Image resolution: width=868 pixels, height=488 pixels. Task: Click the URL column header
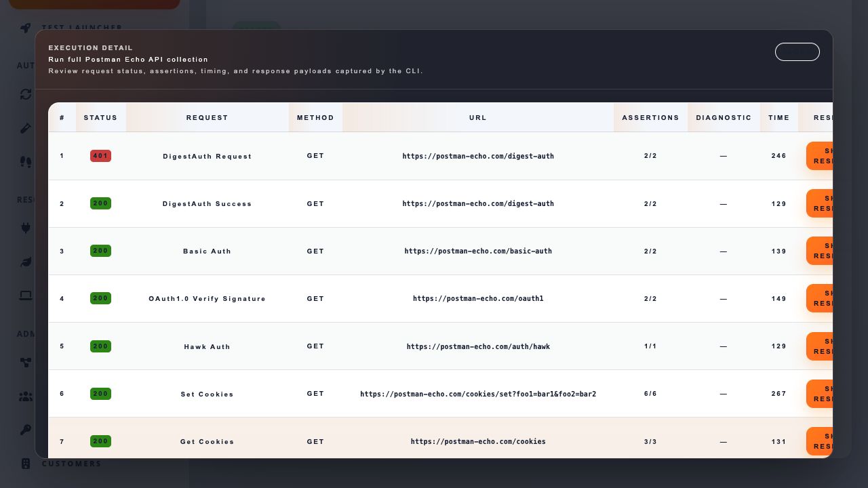478,117
